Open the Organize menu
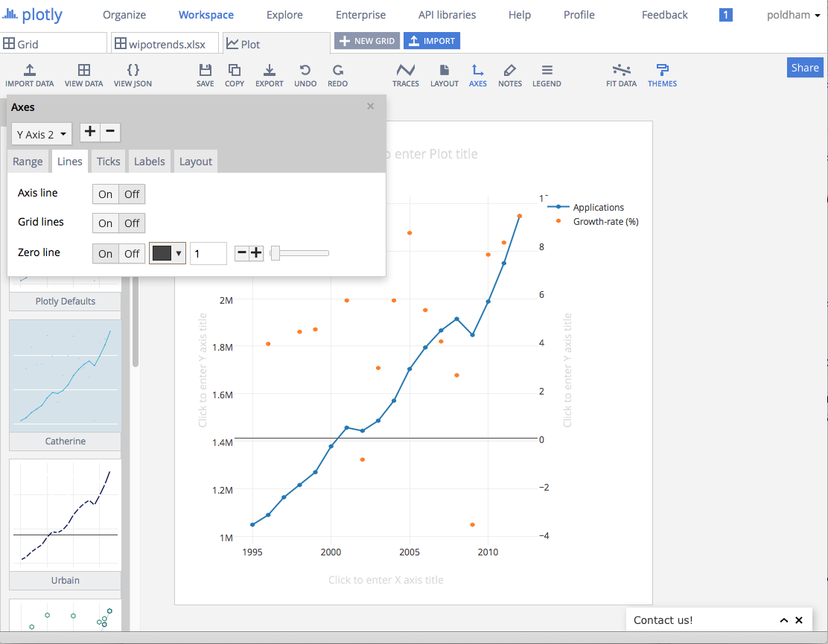828x644 pixels. 124,15
